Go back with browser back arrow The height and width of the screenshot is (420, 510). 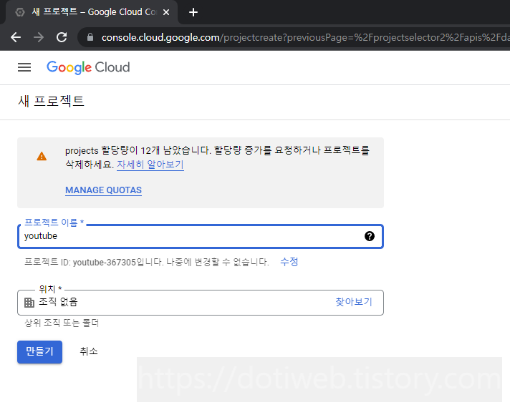[x=16, y=37]
